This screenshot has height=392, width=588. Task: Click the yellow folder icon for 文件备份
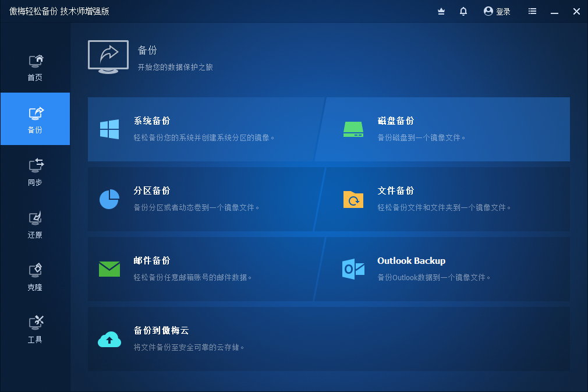coord(353,199)
